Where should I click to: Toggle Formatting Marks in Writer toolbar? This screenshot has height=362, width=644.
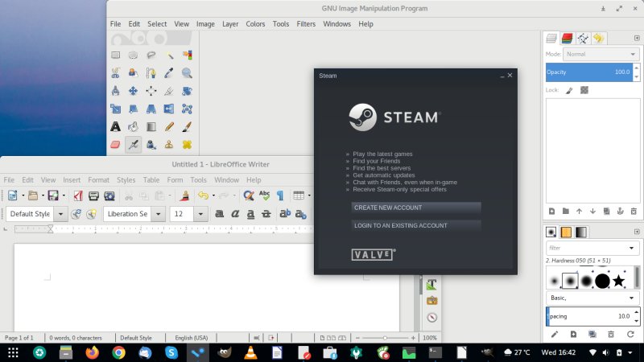coord(280,195)
